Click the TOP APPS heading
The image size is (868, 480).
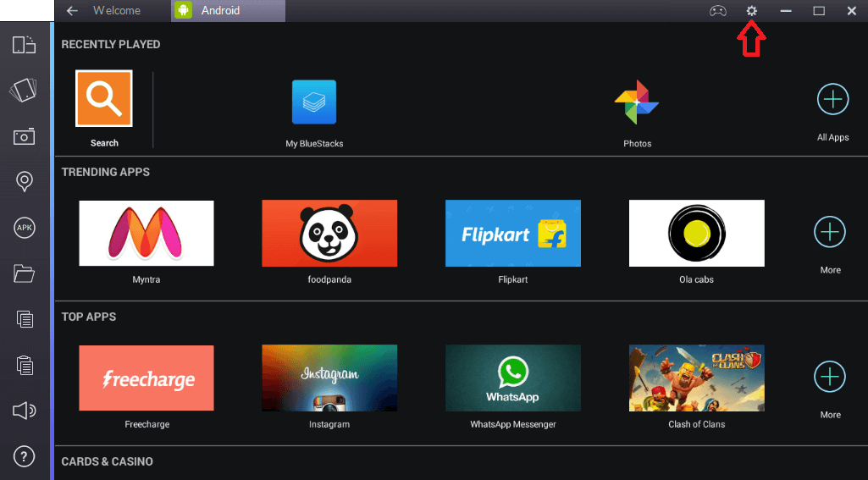pos(89,317)
